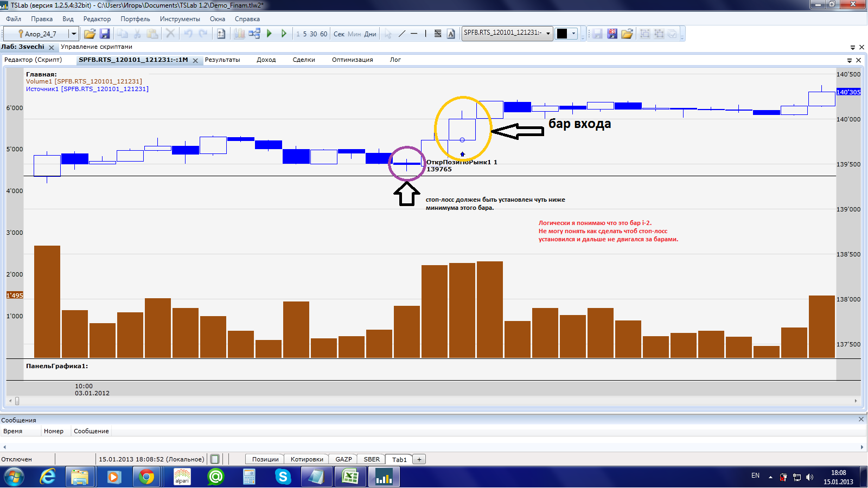Switch to the Лог tab

[395, 60]
